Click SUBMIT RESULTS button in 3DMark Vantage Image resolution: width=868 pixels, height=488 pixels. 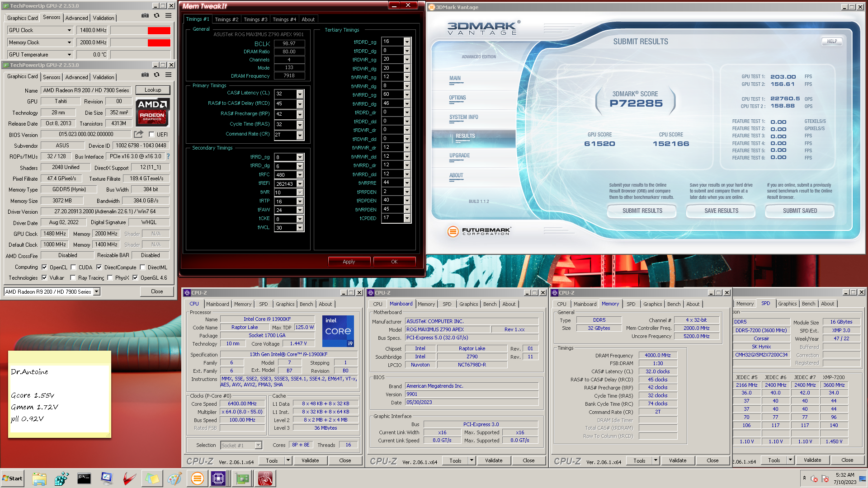pyautogui.click(x=642, y=211)
